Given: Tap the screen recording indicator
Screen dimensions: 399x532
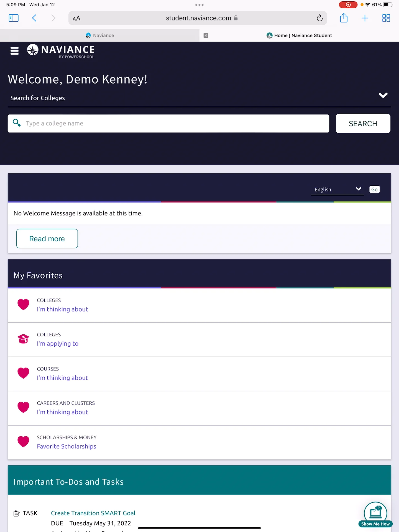Looking at the screenshot, I should 348,5.
